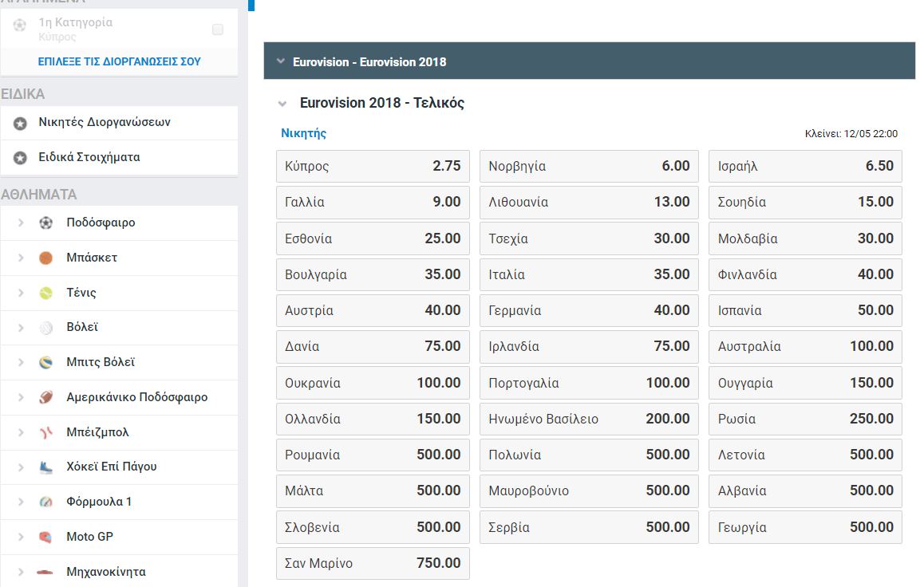The width and height of the screenshot is (924, 587).
Task: Expand the Αμερικάνικο Ποδόσφαιρο chevron
Action: [21, 397]
